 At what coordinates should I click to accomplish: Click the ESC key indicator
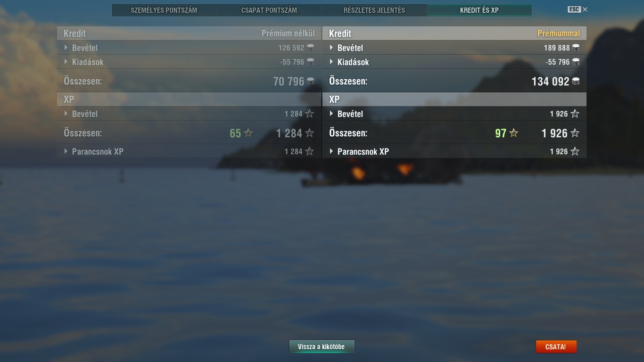[x=574, y=9]
